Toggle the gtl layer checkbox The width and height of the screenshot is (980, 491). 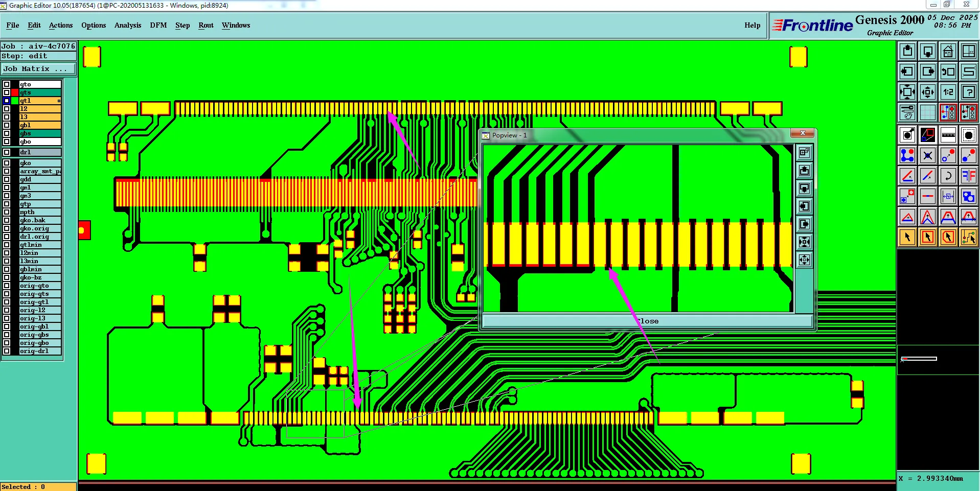coord(7,101)
